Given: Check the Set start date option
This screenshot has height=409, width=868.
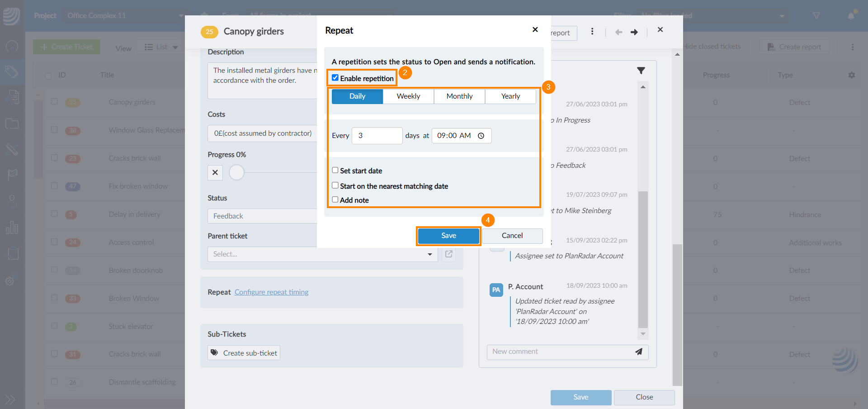Looking at the screenshot, I should pos(335,170).
